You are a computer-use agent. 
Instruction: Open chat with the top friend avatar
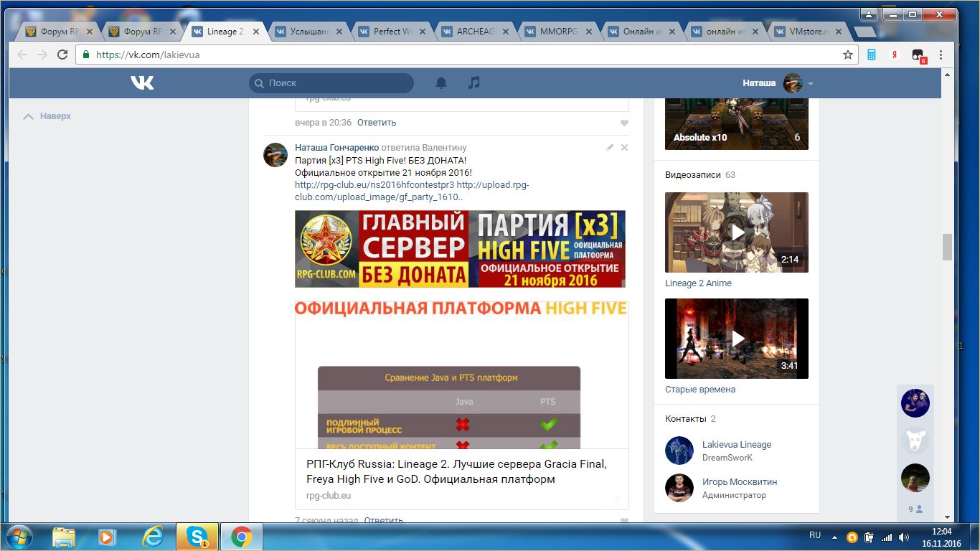click(x=915, y=403)
